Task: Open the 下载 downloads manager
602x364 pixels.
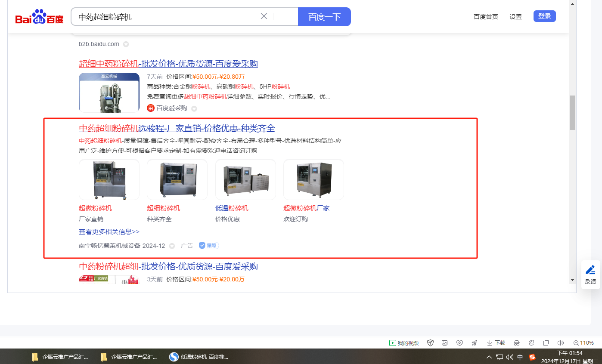Action: pyautogui.click(x=496, y=343)
